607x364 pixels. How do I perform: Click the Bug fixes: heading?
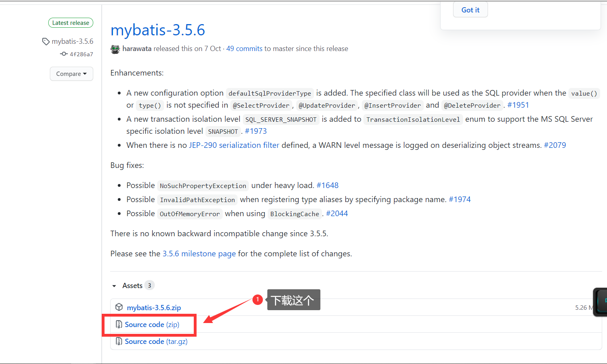(127, 165)
